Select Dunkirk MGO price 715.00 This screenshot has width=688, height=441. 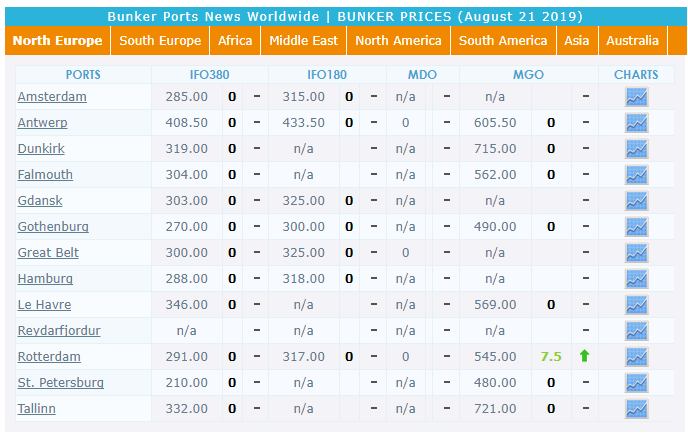(495, 149)
